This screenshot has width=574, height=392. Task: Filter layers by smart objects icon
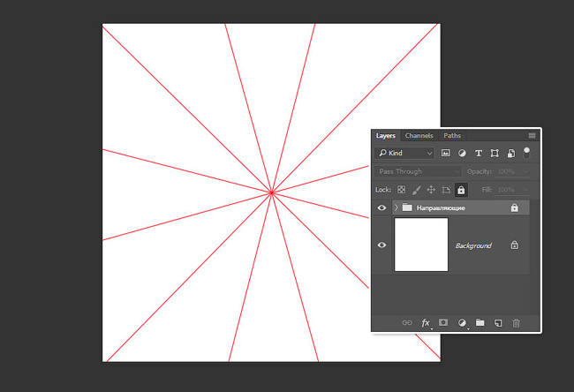tap(511, 153)
